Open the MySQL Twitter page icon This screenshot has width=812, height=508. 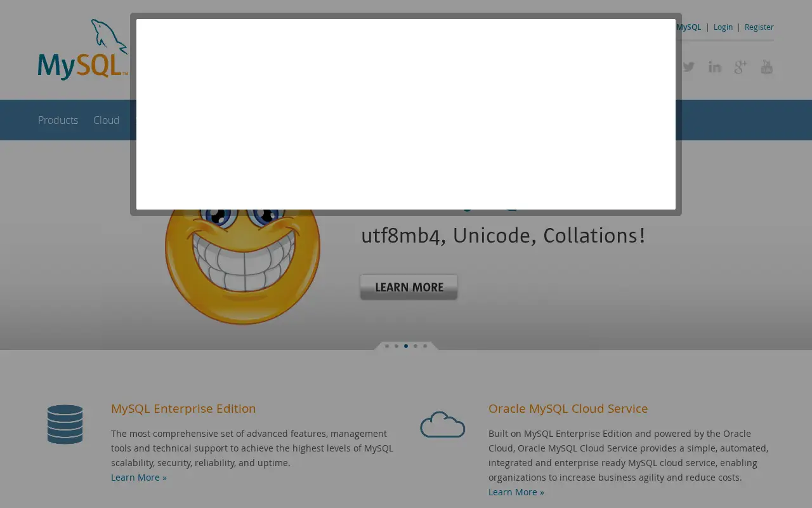tap(688, 67)
